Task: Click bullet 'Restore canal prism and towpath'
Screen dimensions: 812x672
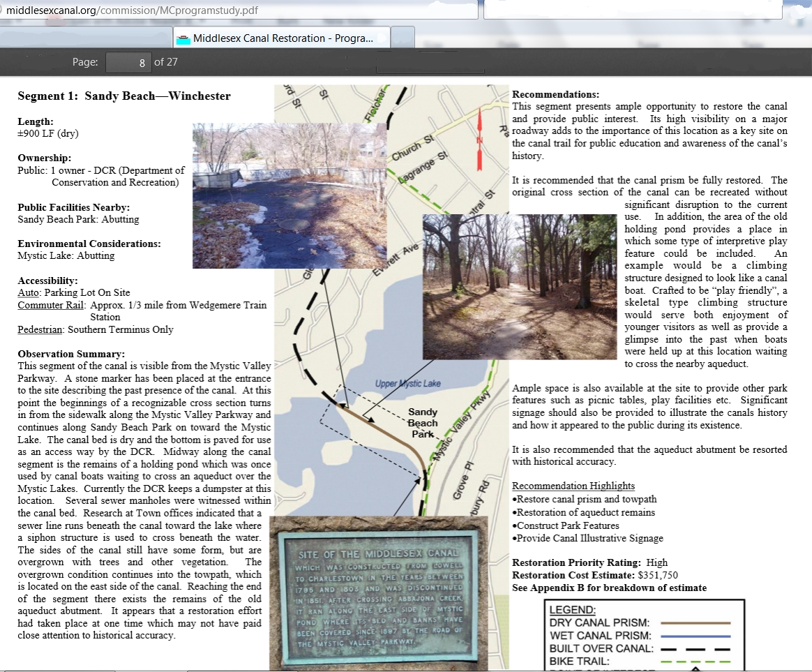Action: pos(584,499)
